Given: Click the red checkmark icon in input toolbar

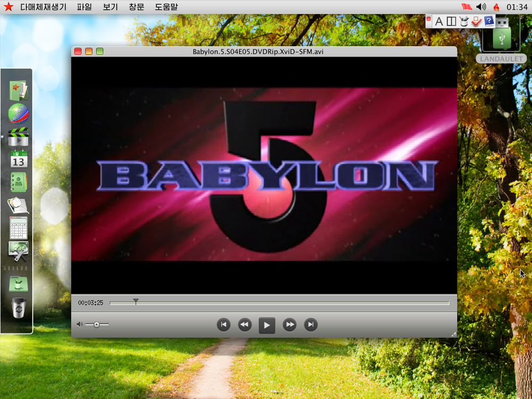Looking at the screenshot, I should (x=476, y=21).
